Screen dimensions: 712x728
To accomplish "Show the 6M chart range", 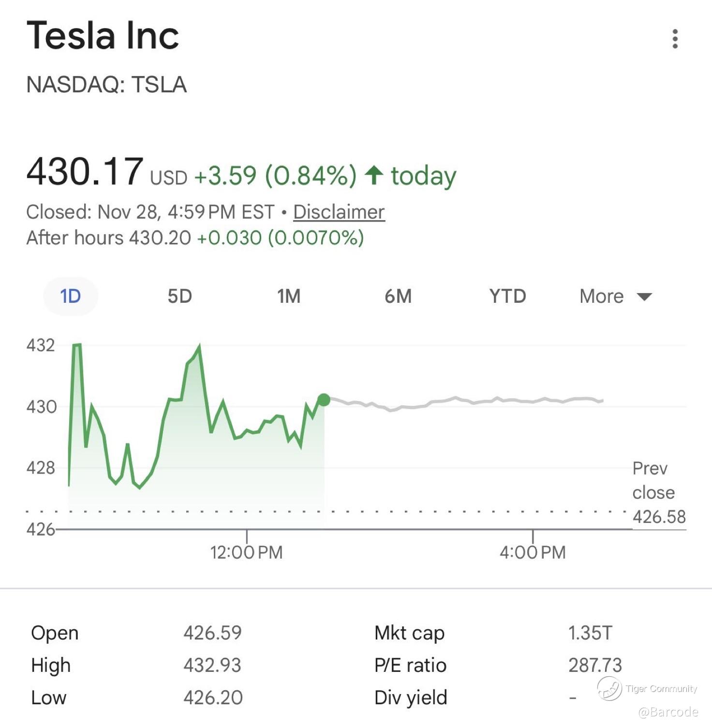I will 398,296.
